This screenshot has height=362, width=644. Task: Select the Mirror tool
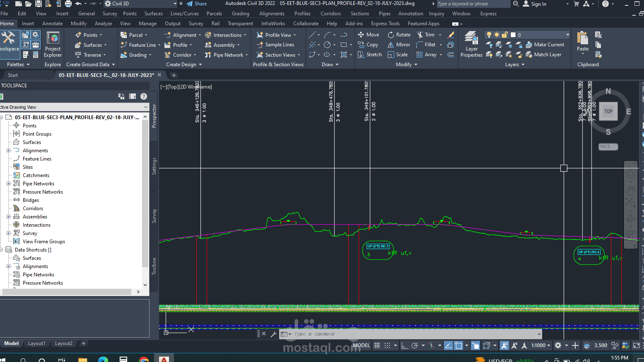click(x=398, y=45)
